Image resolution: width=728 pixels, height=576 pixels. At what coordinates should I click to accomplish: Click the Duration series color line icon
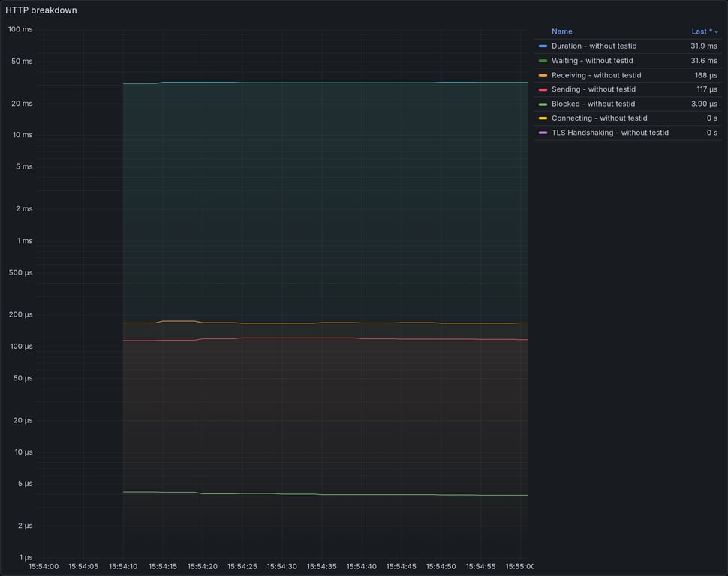click(542, 46)
